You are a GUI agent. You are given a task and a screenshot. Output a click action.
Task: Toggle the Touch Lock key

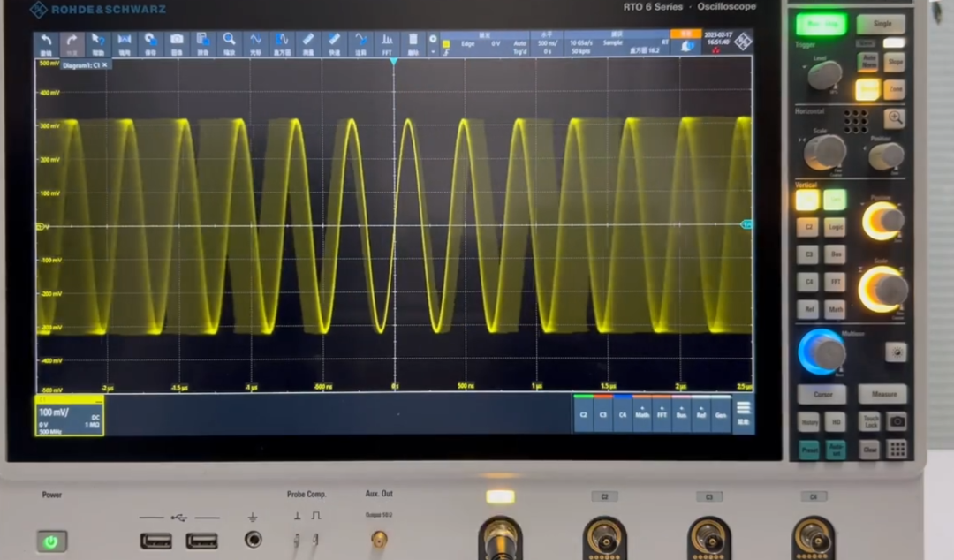tap(871, 422)
